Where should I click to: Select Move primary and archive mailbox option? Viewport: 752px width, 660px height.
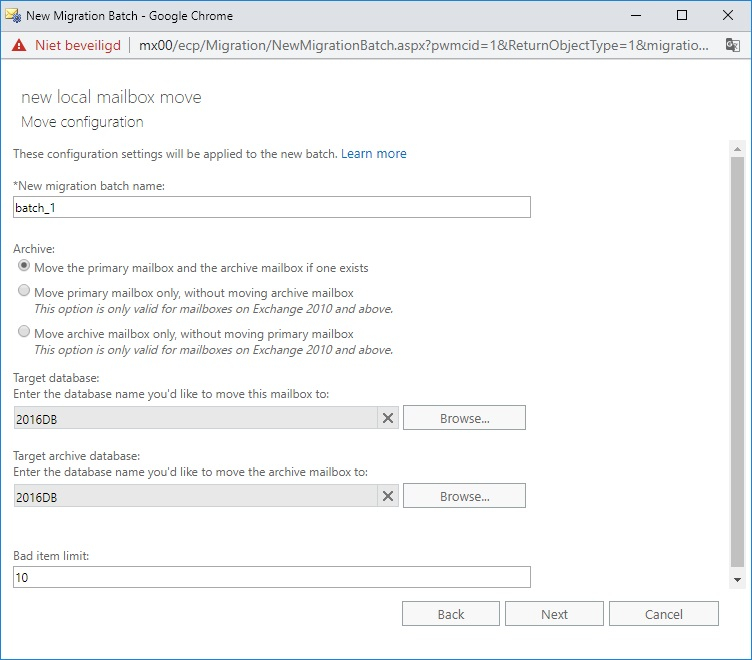(x=24, y=266)
